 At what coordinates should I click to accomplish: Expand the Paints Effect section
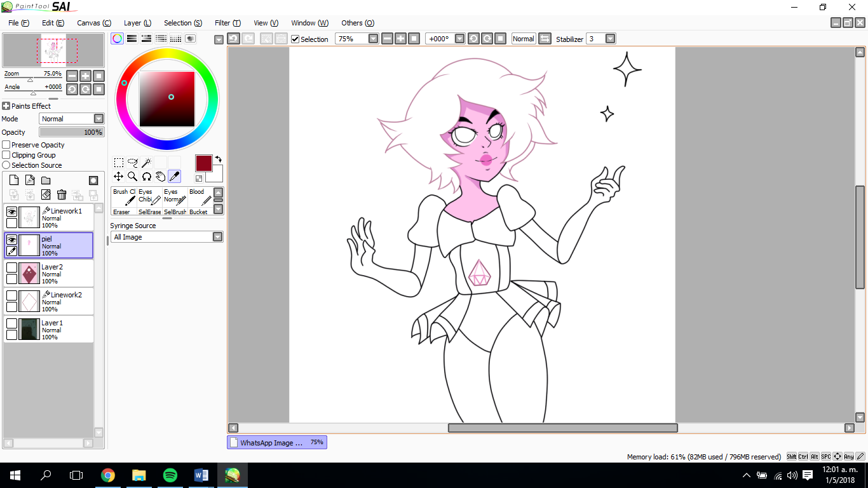pos(6,106)
